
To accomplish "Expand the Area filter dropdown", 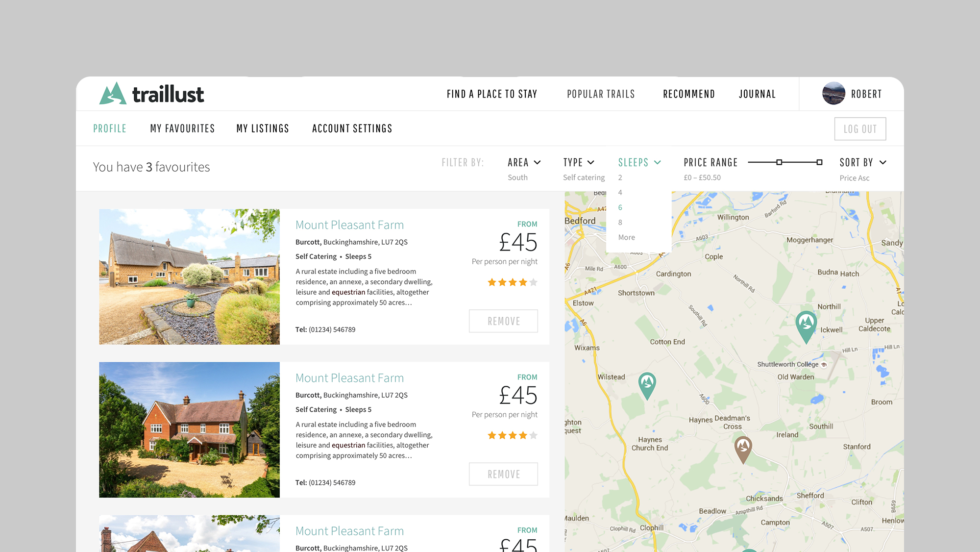I will tap(524, 162).
